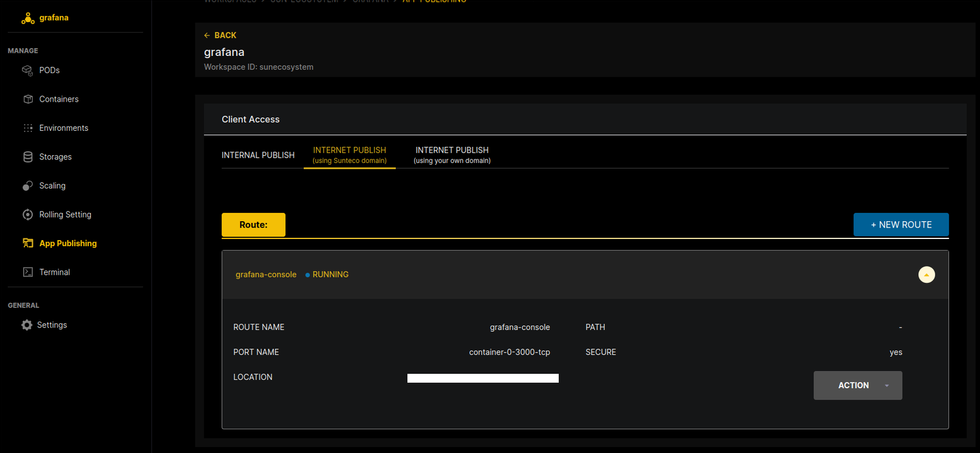Click the grafana-console route title link
The image size is (980, 453).
tap(266, 275)
